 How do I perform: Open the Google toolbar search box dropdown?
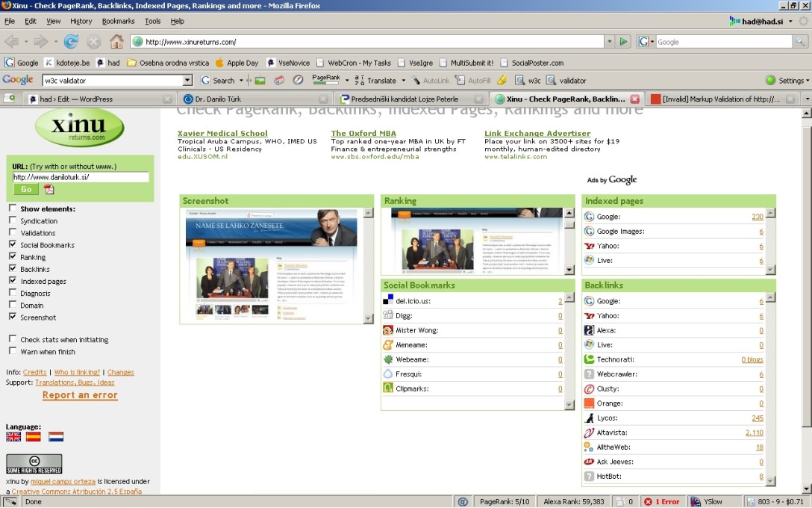(x=187, y=81)
